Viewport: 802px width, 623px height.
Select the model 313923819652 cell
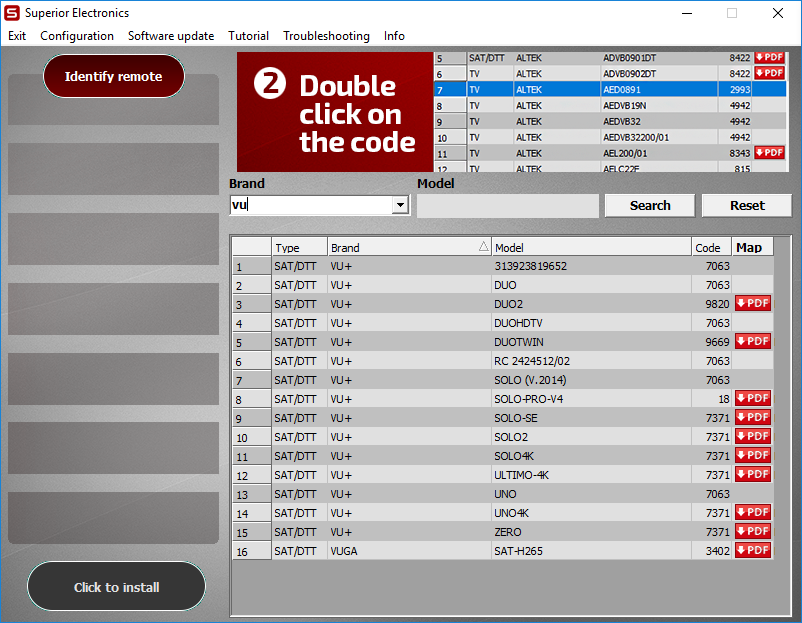[591, 266]
